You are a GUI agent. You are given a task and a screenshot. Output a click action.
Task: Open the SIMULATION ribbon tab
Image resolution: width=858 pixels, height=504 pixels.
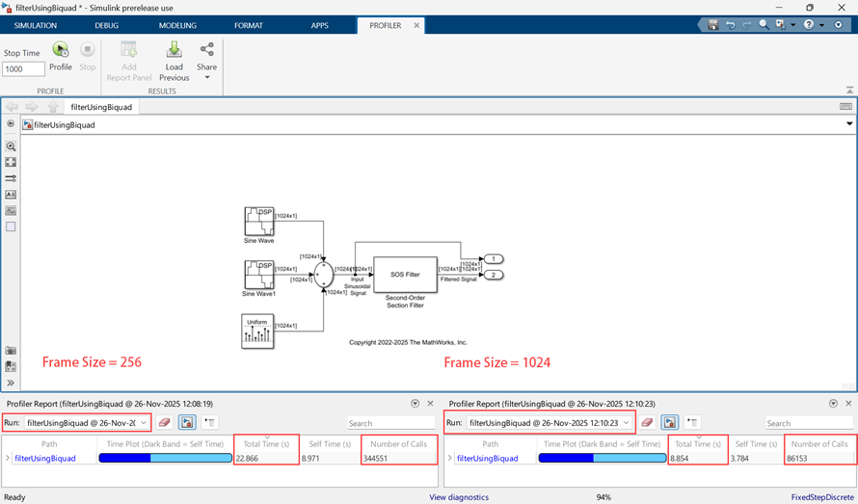click(x=36, y=25)
